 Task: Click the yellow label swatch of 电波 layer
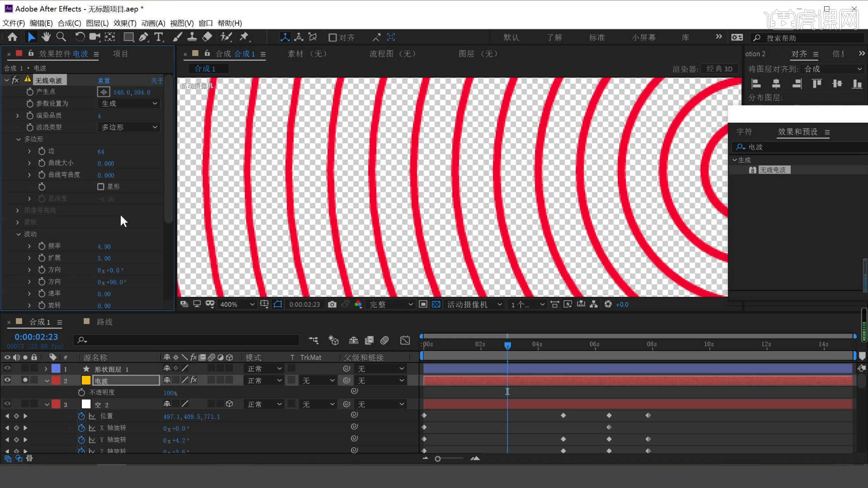pyautogui.click(x=86, y=380)
